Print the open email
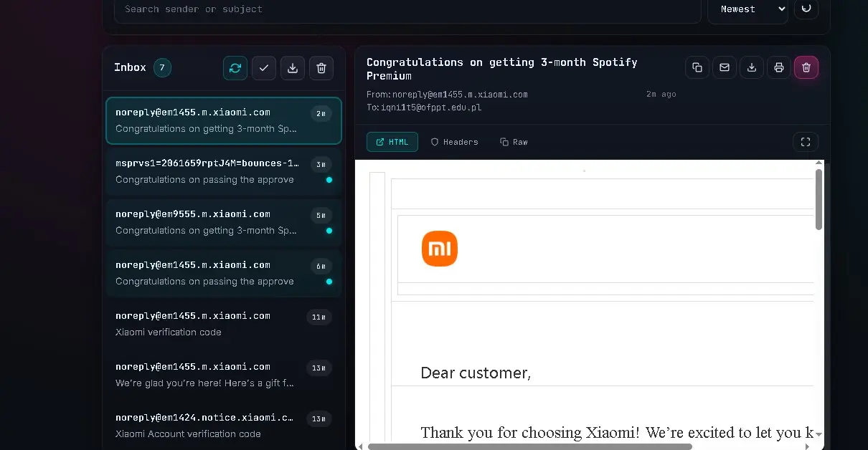Image resolution: width=868 pixels, height=450 pixels. click(779, 67)
